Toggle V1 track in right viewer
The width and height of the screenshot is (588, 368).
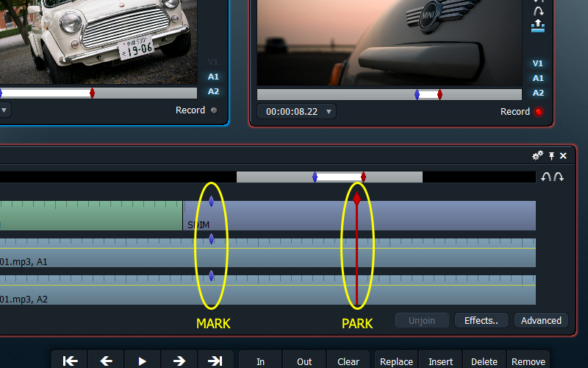538,63
